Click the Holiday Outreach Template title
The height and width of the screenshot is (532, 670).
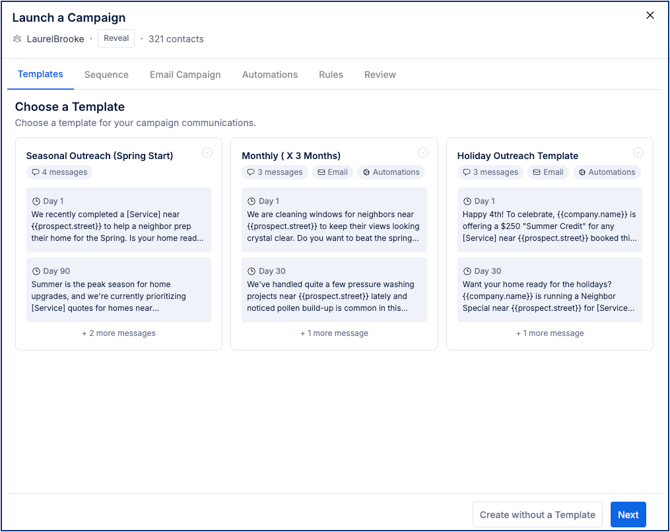tap(517, 156)
